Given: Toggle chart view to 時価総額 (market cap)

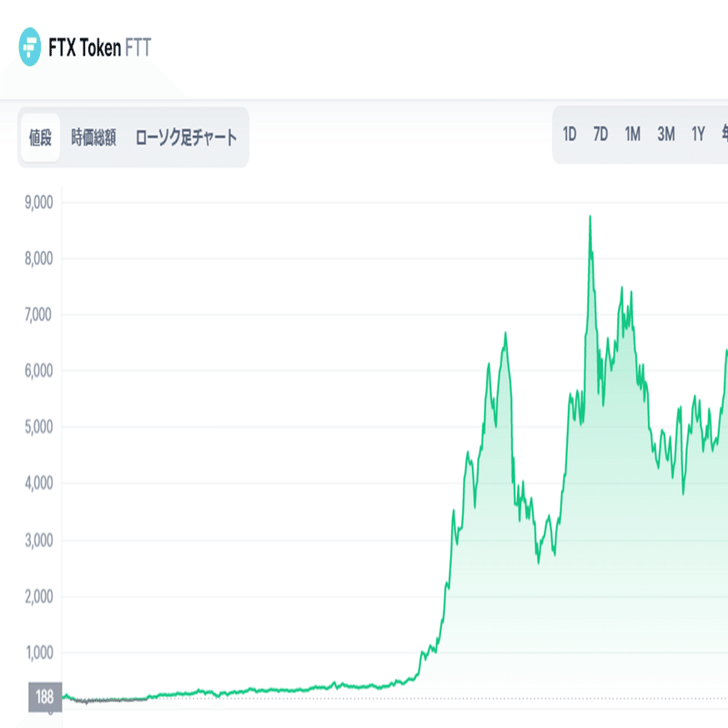Looking at the screenshot, I should tap(95, 137).
